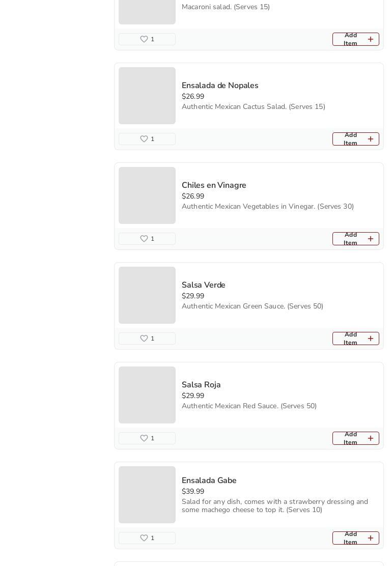The height and width of the screenshot is (566, 392).
Task: Tap the heart on Salsa Roja
Action: [x=144, y=438]
